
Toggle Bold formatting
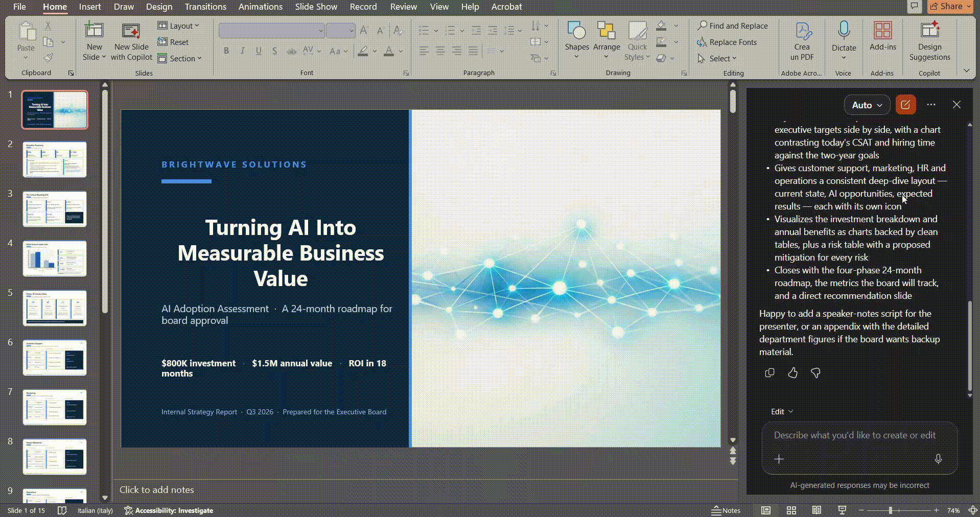coord(226,51)
